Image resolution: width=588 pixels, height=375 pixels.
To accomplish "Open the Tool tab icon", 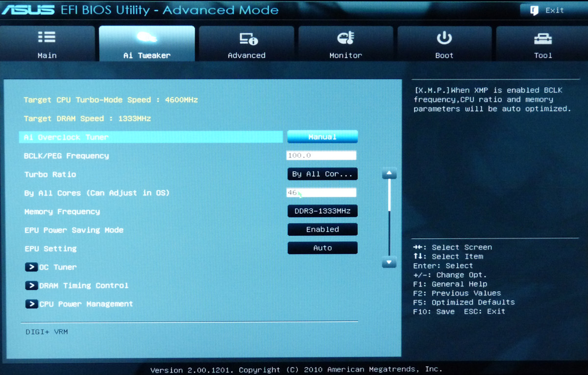I will click(x=542, y=38).
